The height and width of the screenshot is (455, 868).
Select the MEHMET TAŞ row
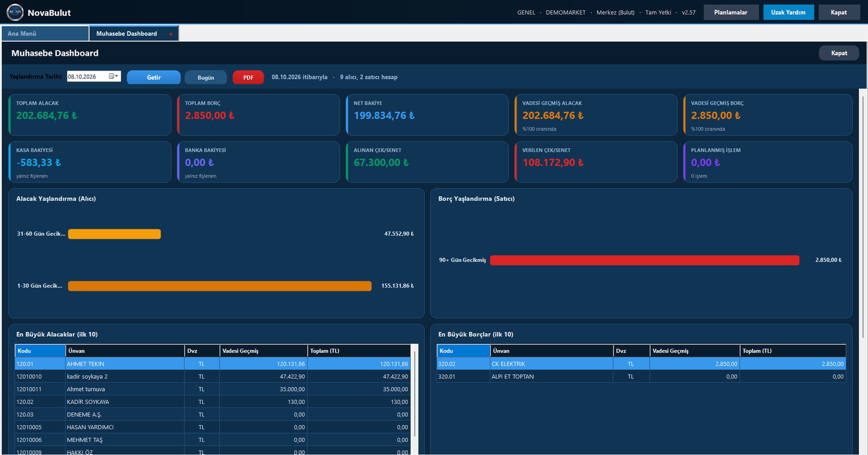(213, 440)
